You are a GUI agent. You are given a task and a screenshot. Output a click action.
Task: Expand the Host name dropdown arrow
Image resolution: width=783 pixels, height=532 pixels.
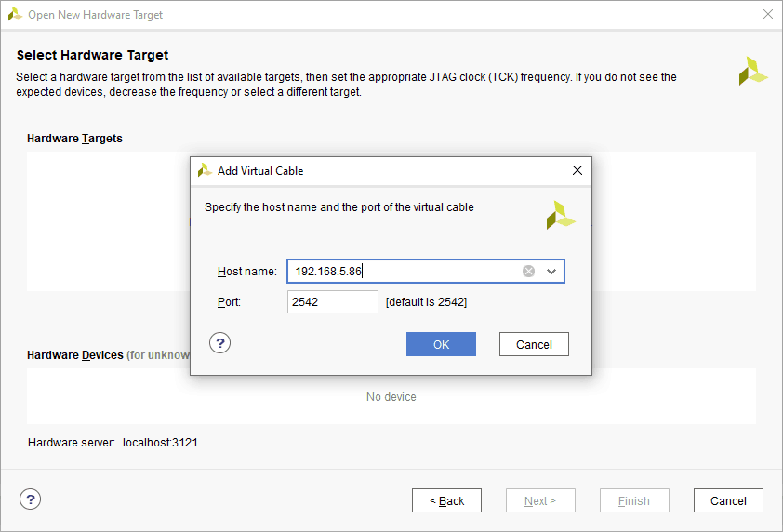click(551, 272)
